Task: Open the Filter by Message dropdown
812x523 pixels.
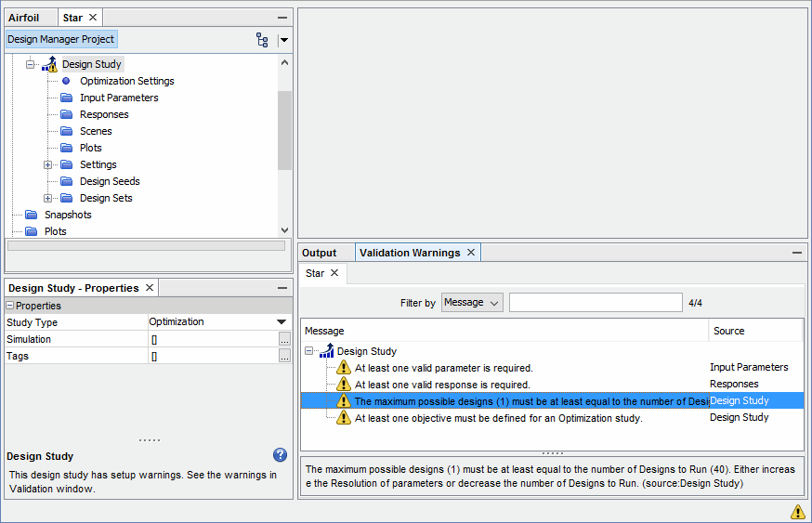Action: click(x=472, y=303)
